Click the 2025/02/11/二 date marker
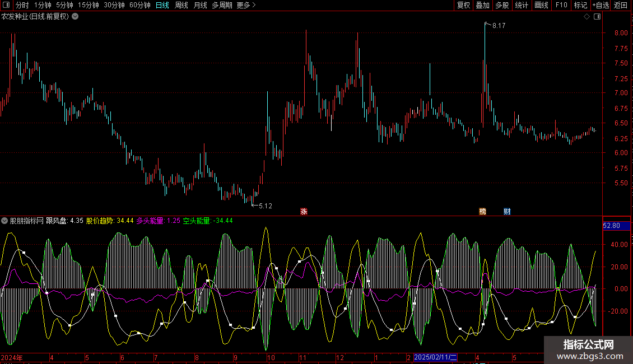The image size is (633, 364). pyautogui.click(x=436, y=357)
